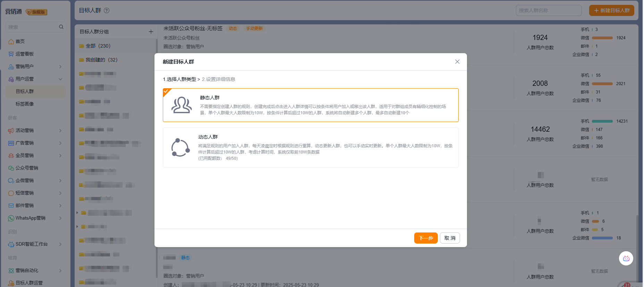644x287 pixels.
Task: Open 营销用户 menu item
Action: coord(25,66)
